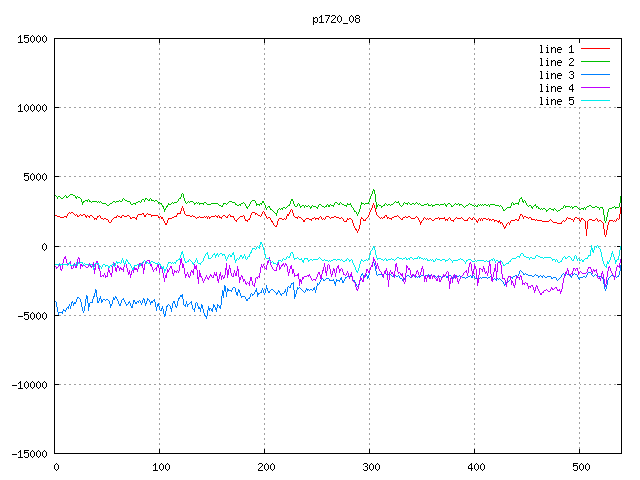Click the 15000 y-axis tick label
640x480 pixels.
pos(32,39)
